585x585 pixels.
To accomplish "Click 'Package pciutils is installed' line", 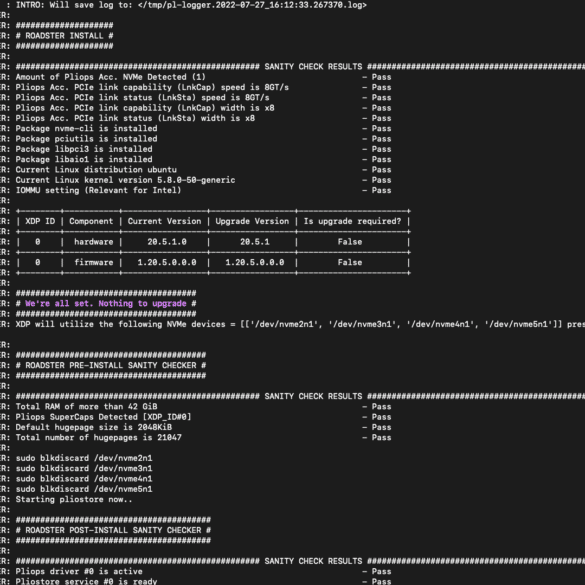I will 86,139.
